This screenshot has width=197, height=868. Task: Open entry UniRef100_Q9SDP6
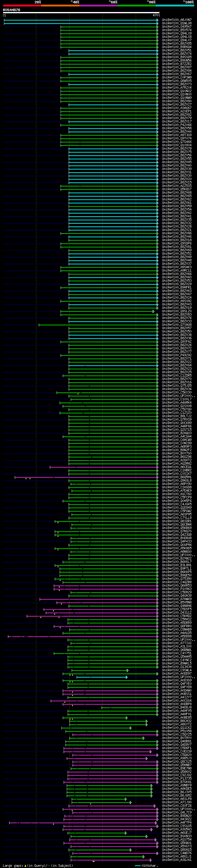pyautogui.click(x=177, y=243)
